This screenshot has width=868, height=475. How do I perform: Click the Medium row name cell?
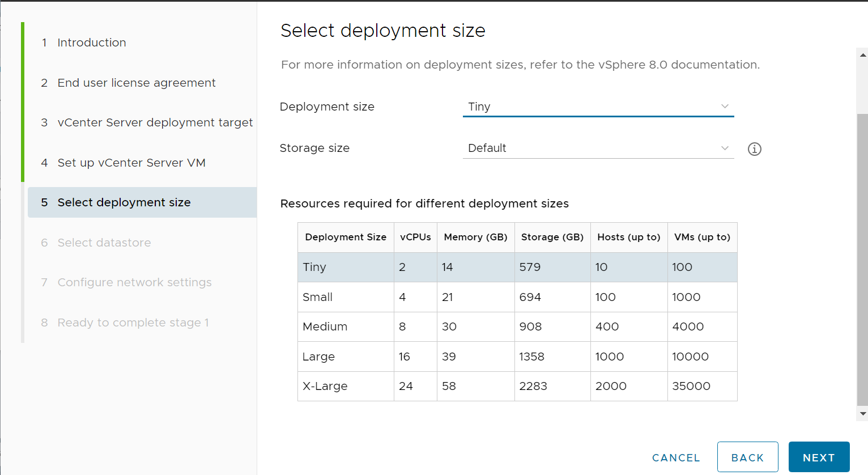coord(346,326)
